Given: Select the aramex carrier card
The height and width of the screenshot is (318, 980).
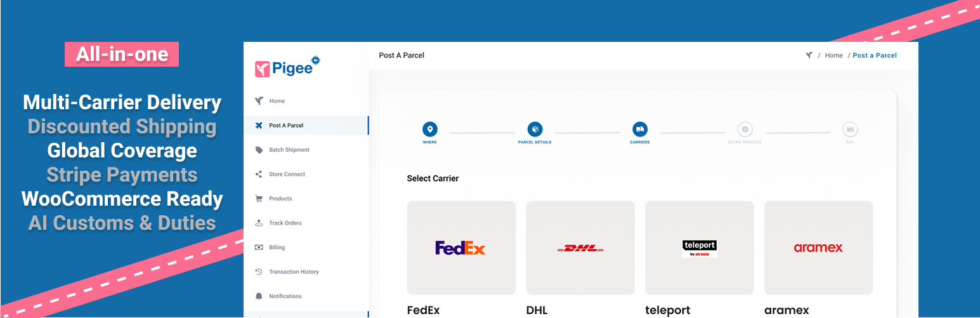Looking at the screenshot, I should click(819, 248).
